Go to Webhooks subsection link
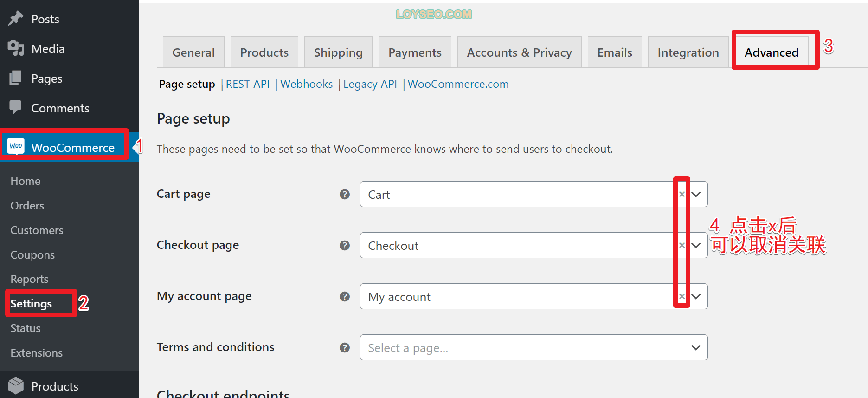868x398 pixels. pyautogui.click(x=307, y=84)
